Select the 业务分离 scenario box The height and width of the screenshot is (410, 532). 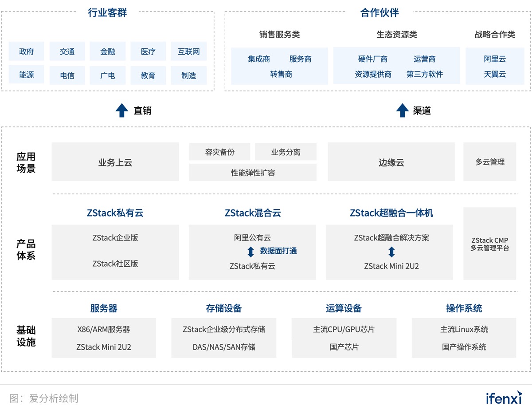click(x=286, y=152)
